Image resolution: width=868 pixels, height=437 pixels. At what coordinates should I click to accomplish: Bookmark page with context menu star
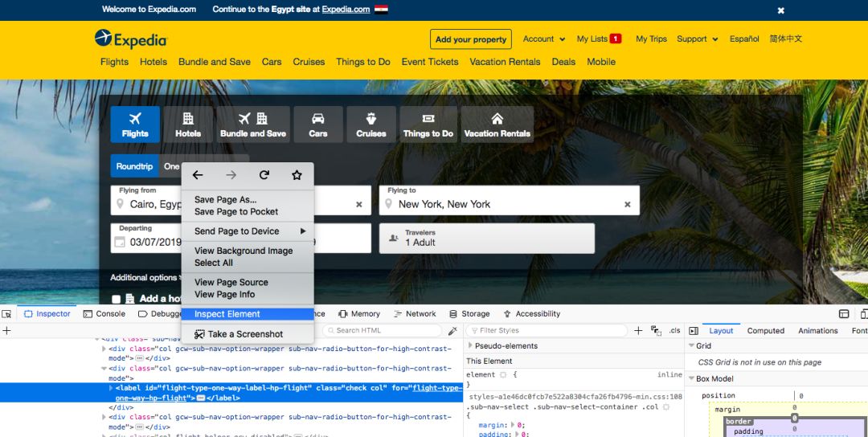pos(297,175)
